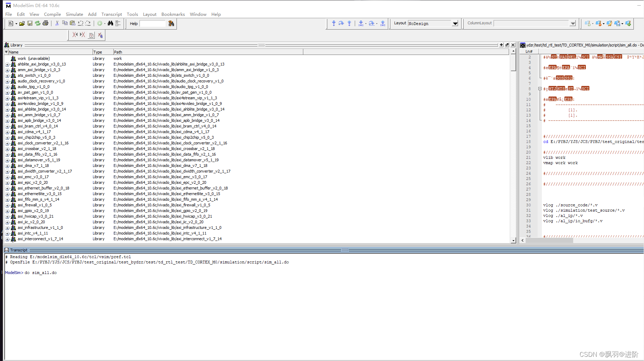Expand axi_interconnect_v1_7_14 library node
The image size is (644, 361).
pyautogui.click(x=7, y=239)
